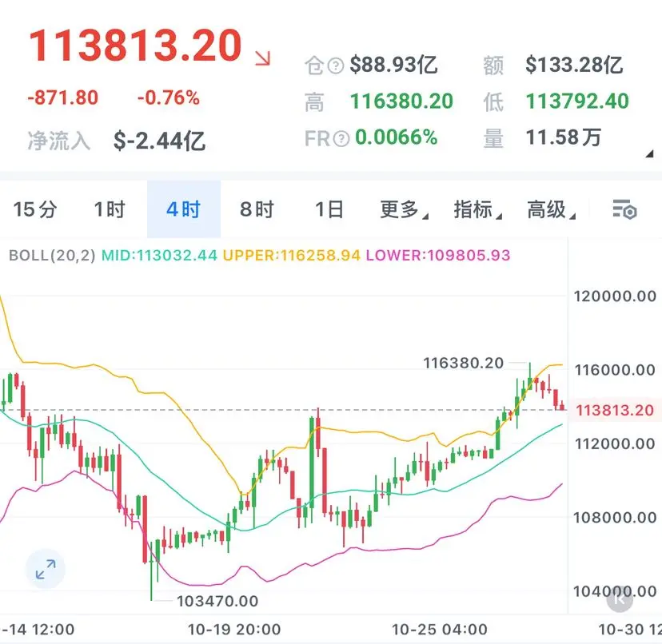Tap the funding rate 0.0066%

click(x=396, y=137)
